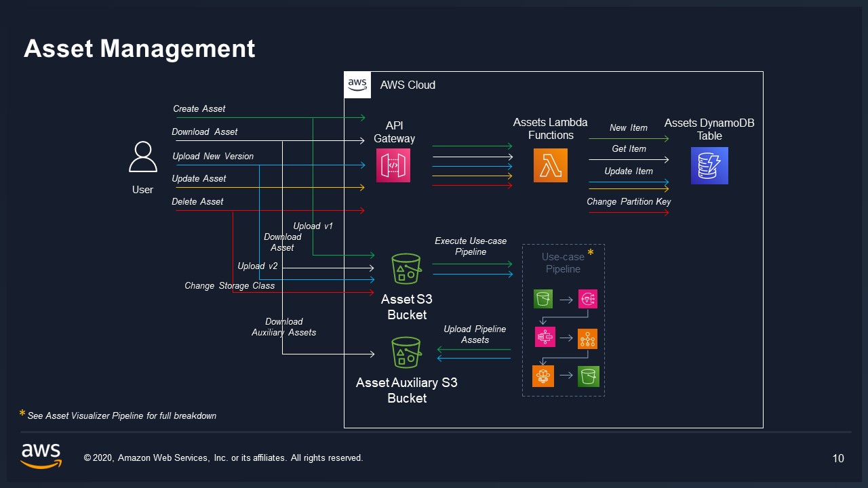Image resolution: width=868 pixels, height=488 pixels.
Task: Select the Execute Use-case Pipeline label
Action: [471, 246]
